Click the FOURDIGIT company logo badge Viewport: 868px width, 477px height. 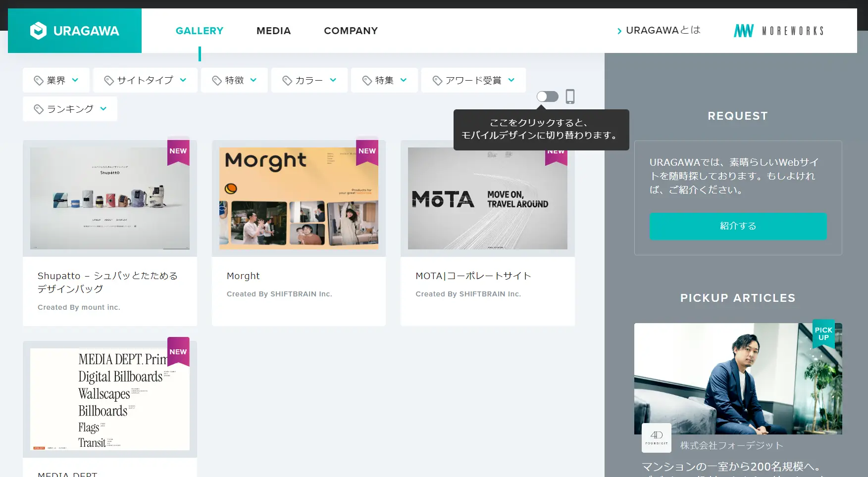click(657, 438)
